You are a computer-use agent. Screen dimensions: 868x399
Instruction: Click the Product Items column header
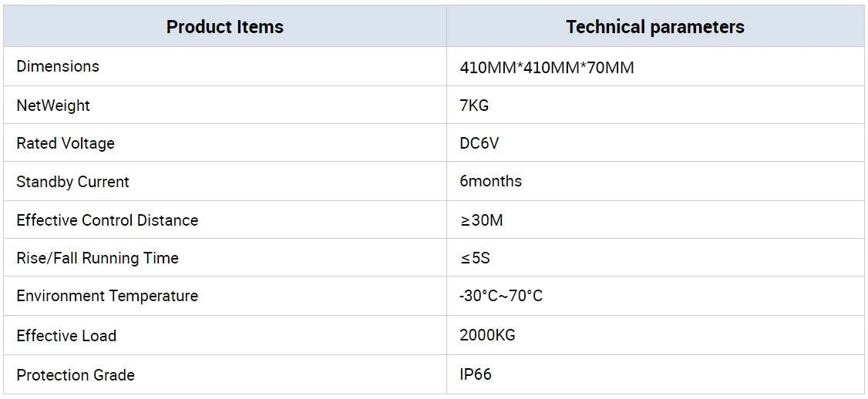tap(224, 27)
